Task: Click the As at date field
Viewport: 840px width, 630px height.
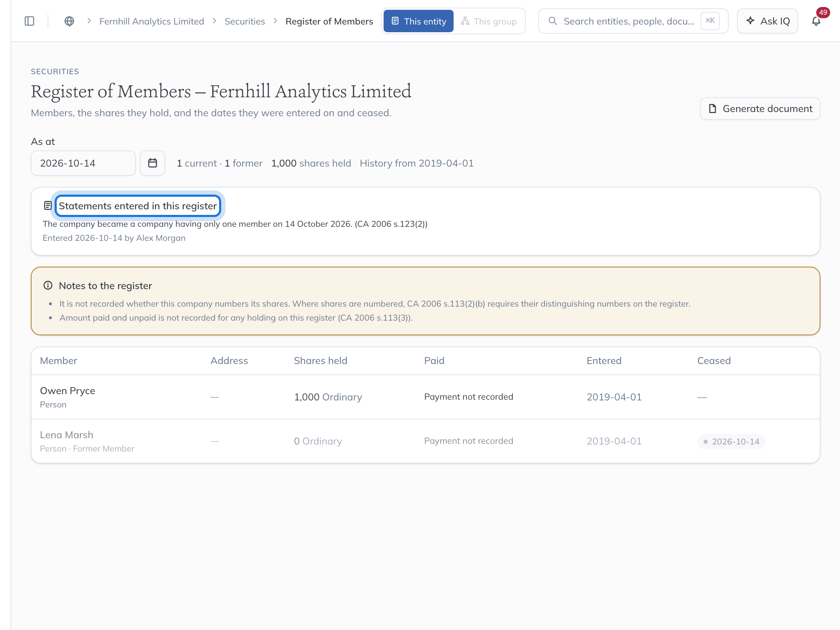Action: click(83, 163)
